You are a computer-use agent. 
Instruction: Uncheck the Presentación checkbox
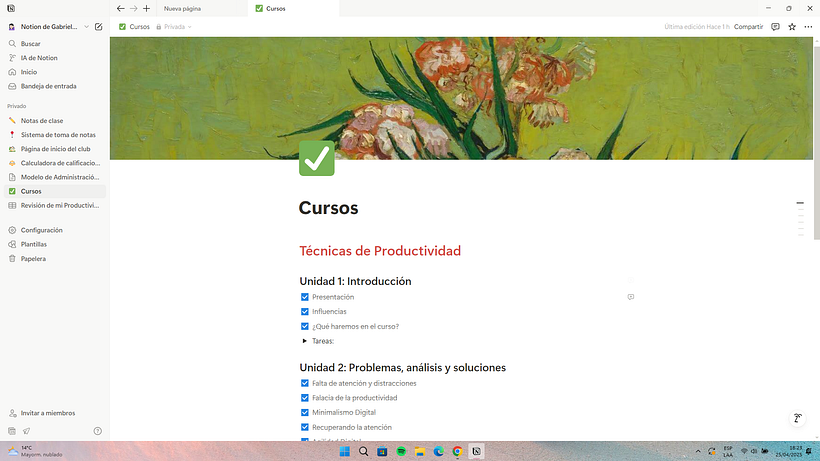(x=305, y=297)
